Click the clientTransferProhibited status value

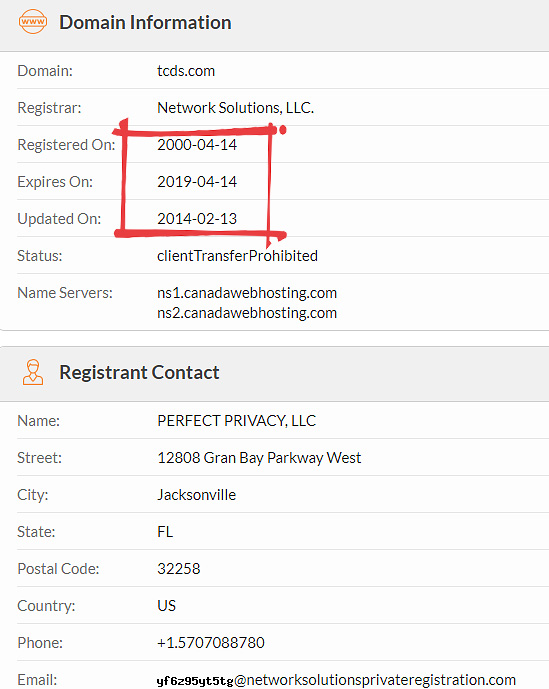click(x=237, y=256)
